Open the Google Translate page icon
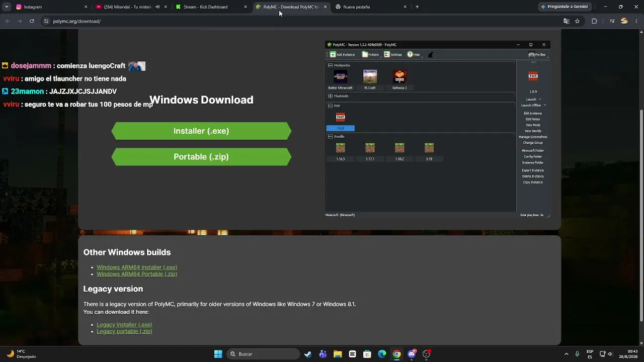This screenshot has width=644, height=362. (567, 21)
